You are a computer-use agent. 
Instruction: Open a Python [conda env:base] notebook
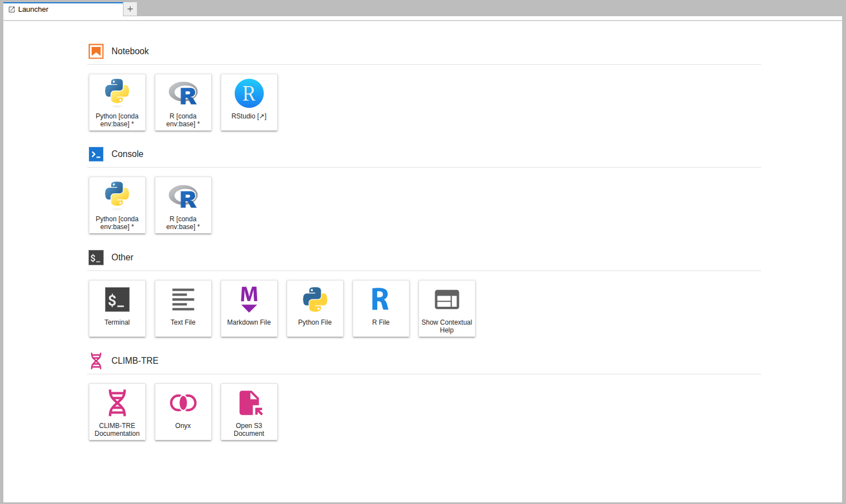[117, 102]
